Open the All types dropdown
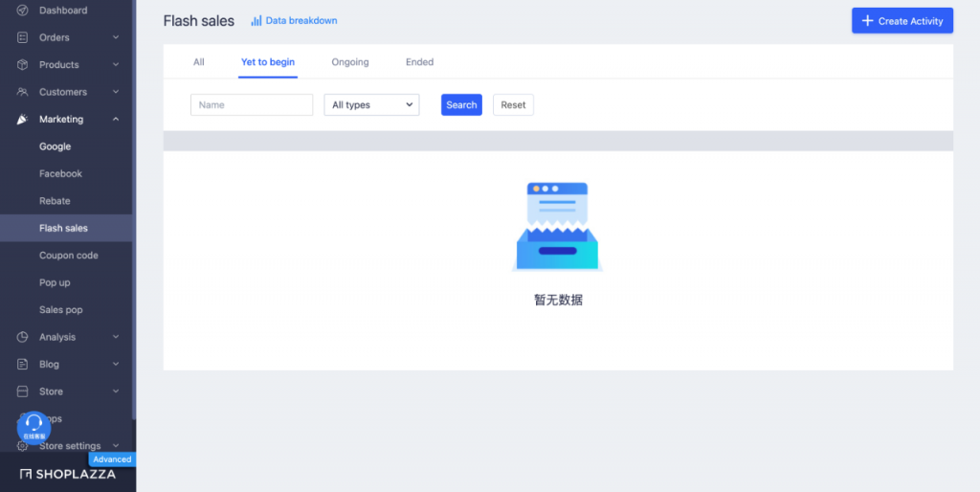980x492 pixels. tap(371, 105)
